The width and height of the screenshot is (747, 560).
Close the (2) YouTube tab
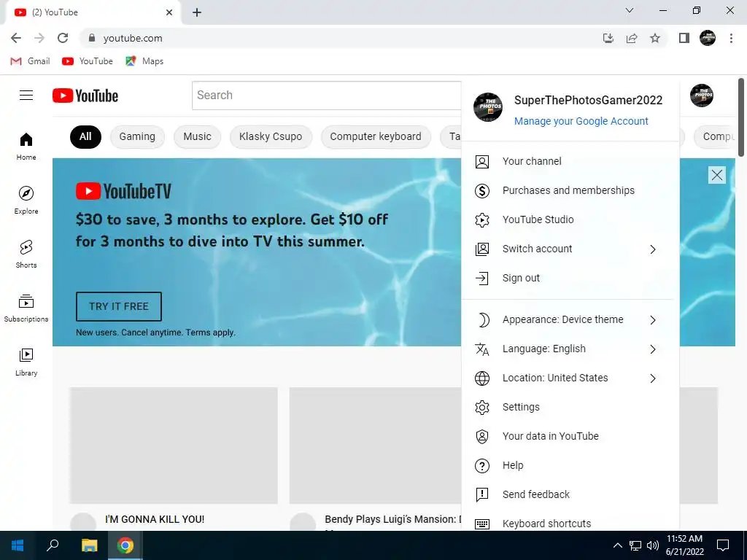[x=169, y=12]
